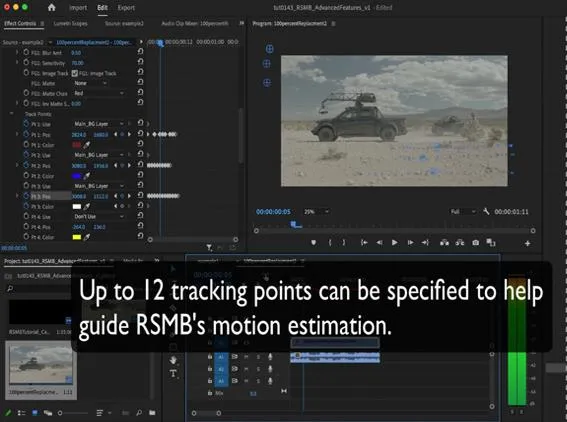Toggle animation stopwatch for FG1 Blur Amt
567x422 pixels.
coord(26,52)
